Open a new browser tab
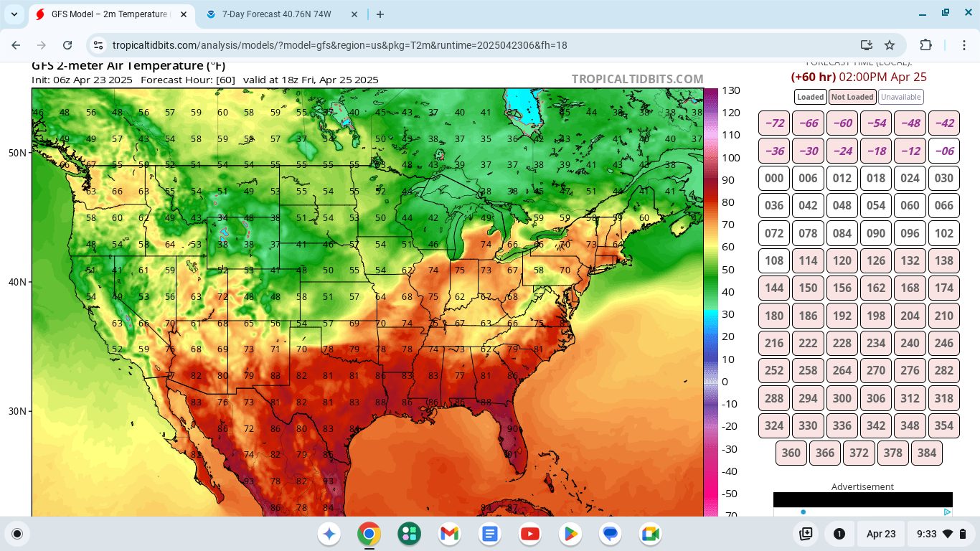 tap(380, 14)
